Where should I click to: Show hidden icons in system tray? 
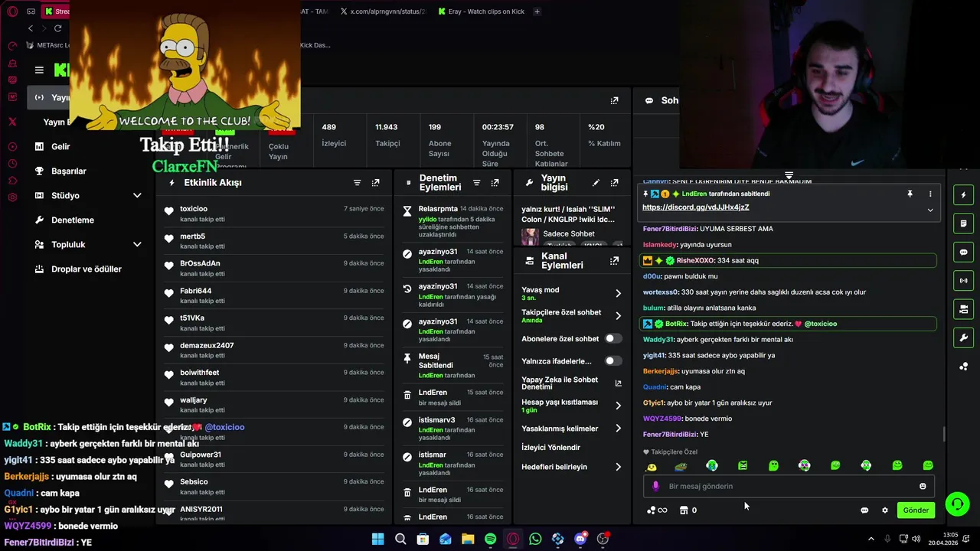[x=871, y=539]
